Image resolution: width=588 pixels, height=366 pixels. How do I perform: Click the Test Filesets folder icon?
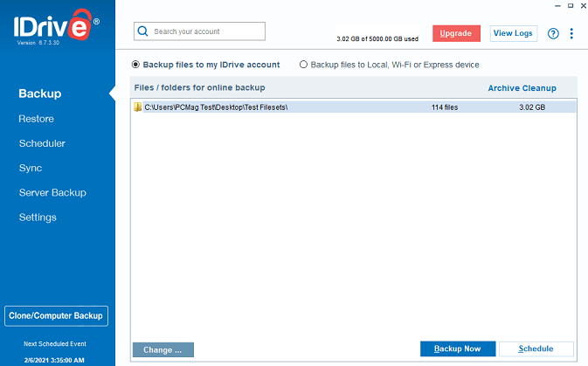[x=138, y=107]
